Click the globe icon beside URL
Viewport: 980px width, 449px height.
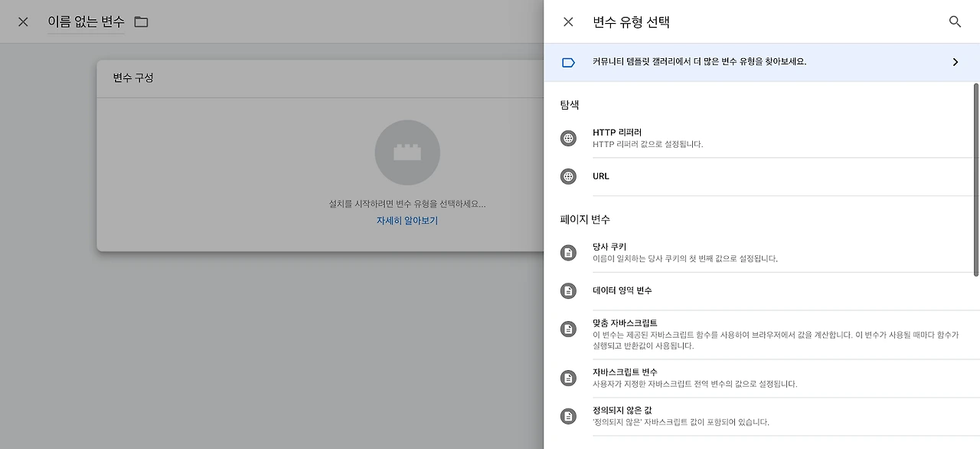click(x=568, y=177)
